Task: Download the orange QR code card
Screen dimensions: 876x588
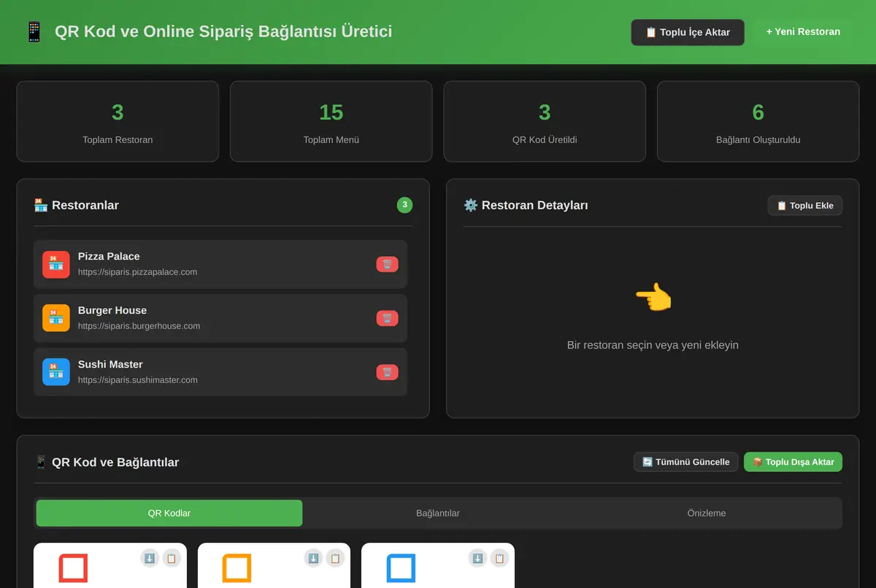Action: (313, 558)
